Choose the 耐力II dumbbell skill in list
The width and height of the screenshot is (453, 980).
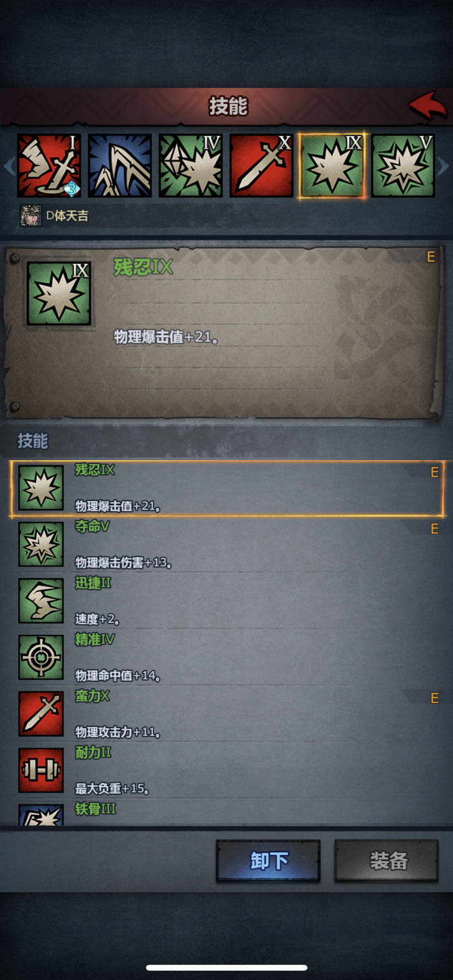[226, 770]
